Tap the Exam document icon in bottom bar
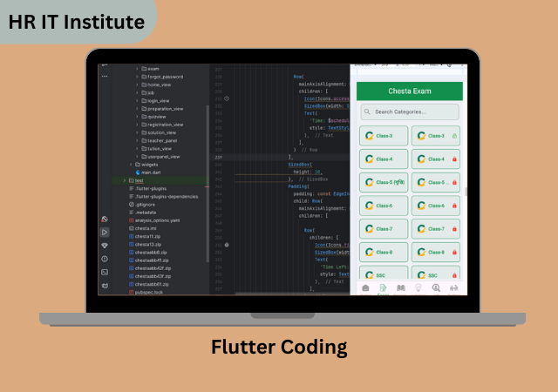 [383, 287]
